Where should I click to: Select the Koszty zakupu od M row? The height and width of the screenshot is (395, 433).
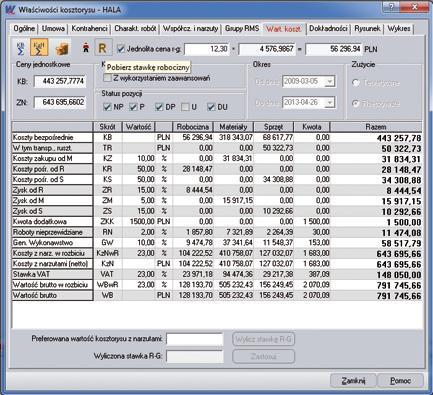[52, 158]
